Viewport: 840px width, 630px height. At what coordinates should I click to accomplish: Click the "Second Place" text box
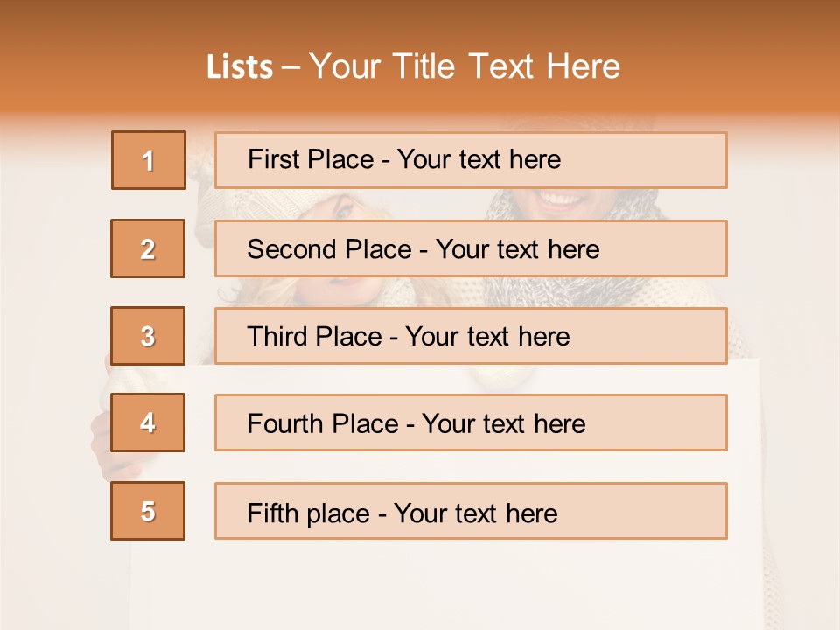pyautogui.click(x=471, y=248)
